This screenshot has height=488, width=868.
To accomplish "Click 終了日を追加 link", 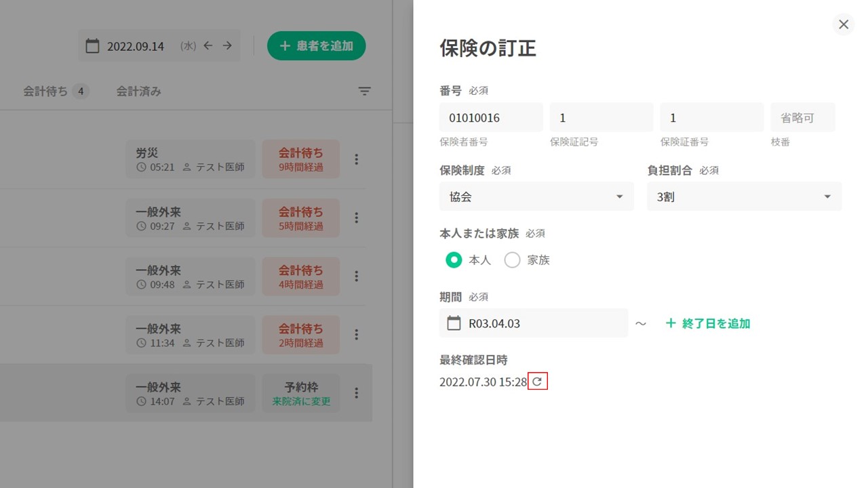I will [x=708, y=323].
